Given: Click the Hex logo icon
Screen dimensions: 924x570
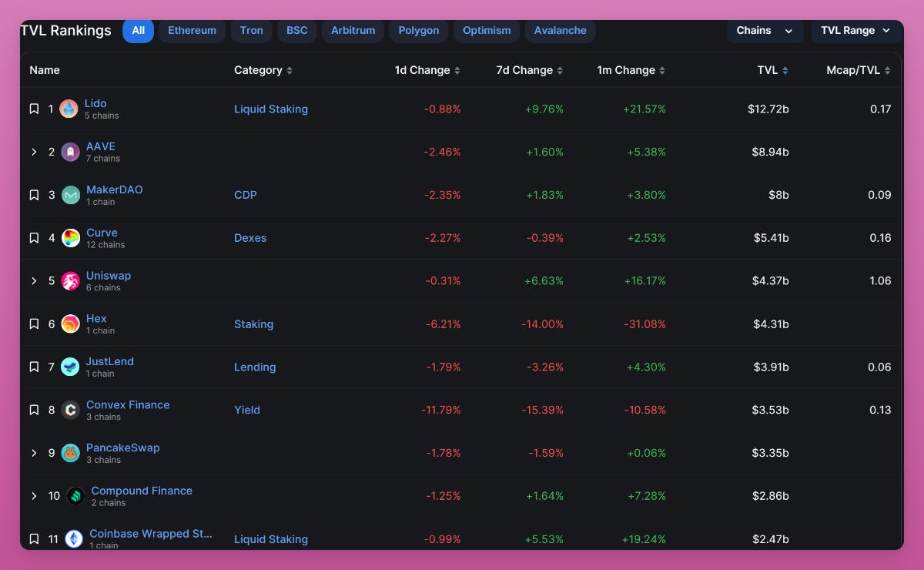Looking at the screenshot, I should click(70, 324).
